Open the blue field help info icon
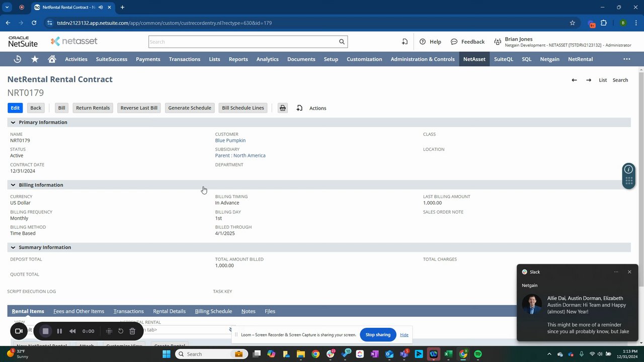Screen dimensions: 644x362 tap(628, 169)
